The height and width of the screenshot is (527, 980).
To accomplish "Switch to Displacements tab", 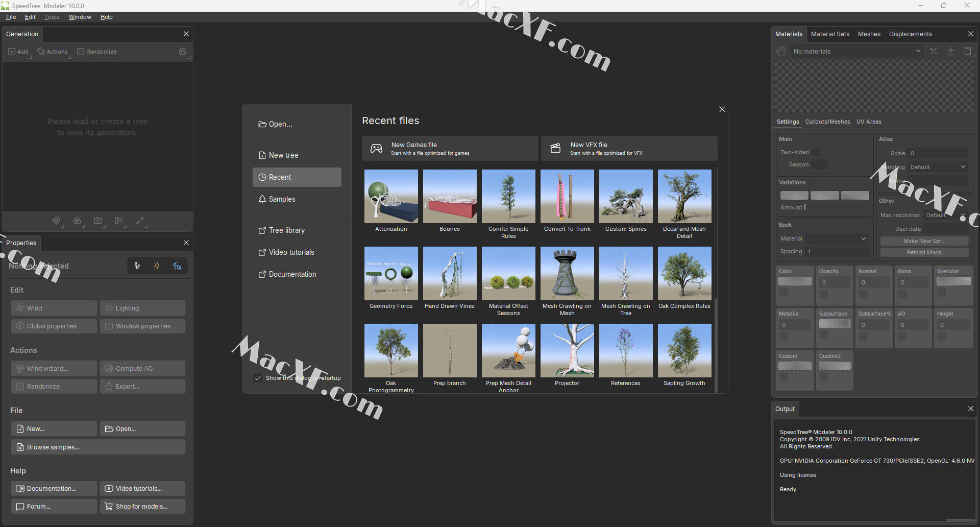I will pyautogui.click(x=910, y=34).
